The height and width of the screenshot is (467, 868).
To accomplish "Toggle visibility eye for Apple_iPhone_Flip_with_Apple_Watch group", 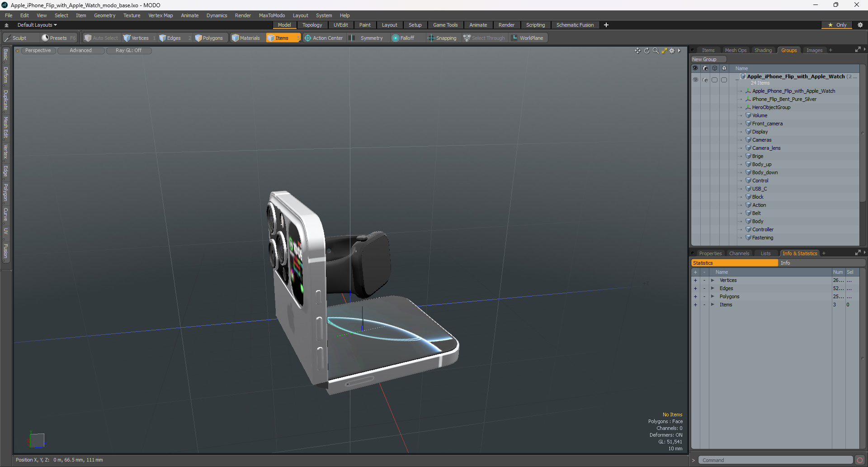I will [x=695, y=80].
